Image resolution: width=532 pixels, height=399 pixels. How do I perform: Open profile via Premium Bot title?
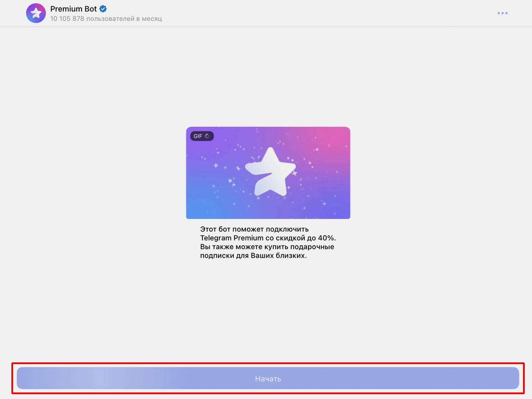pyautogui.click(x=73, y=9)
